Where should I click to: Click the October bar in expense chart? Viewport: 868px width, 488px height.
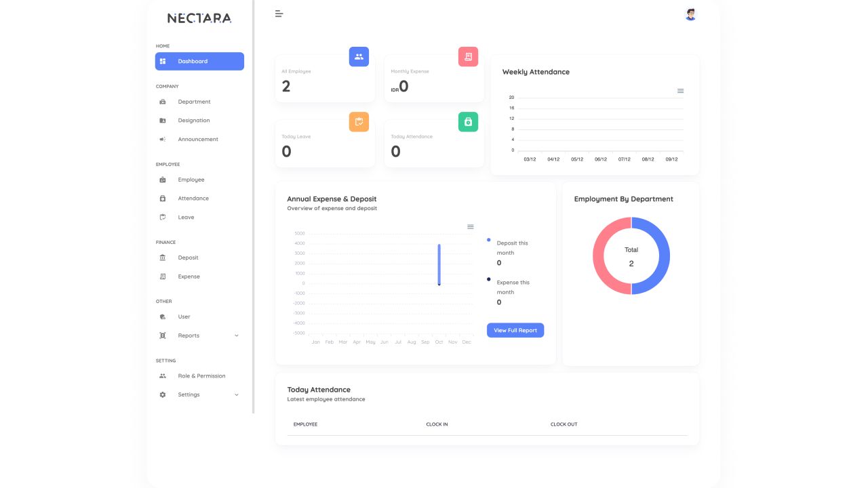click(439, 264)
